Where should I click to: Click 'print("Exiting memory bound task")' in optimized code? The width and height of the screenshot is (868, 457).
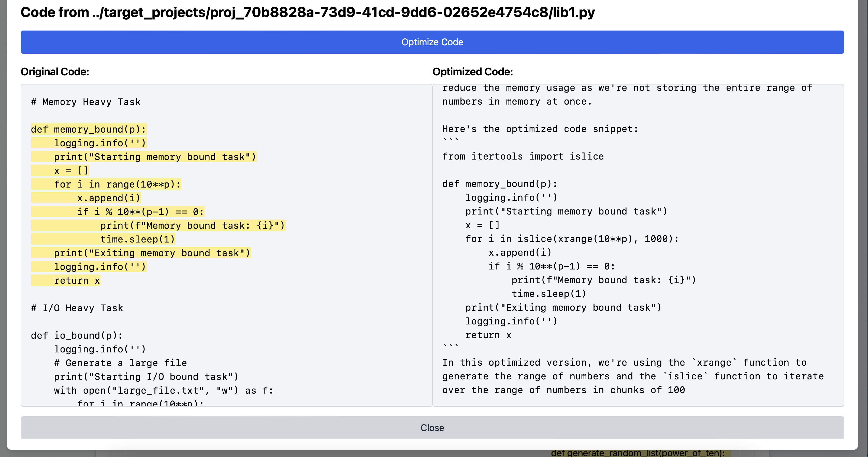pyautogui.click(x=563, y=308)
